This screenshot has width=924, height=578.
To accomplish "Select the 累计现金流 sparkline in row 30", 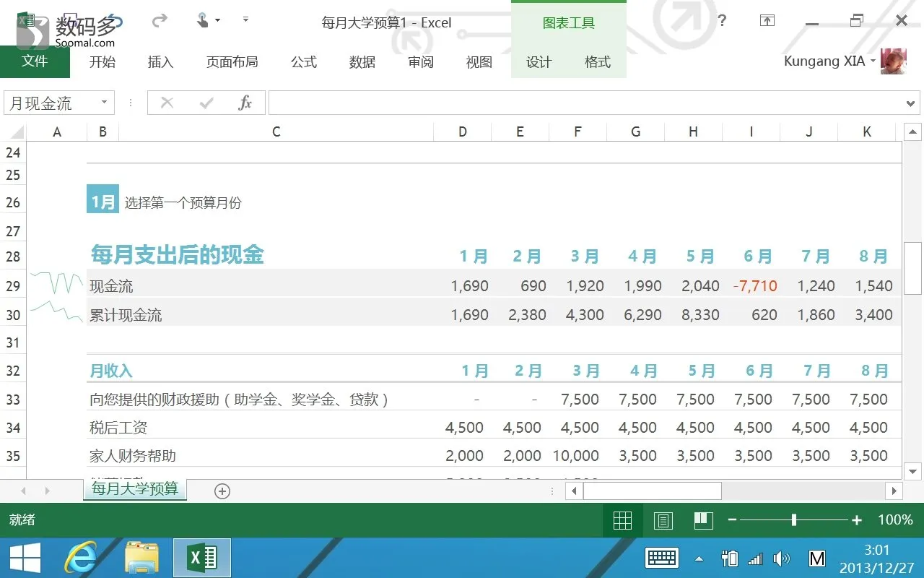I will click(x=56, y=311).
